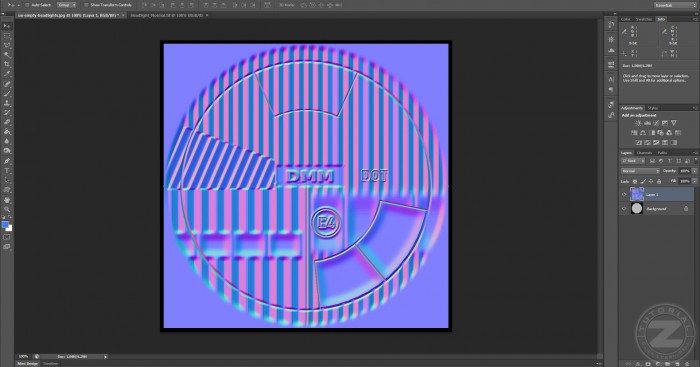Switch to the Channels tab
700x367 pixels.
click(645, 153)
